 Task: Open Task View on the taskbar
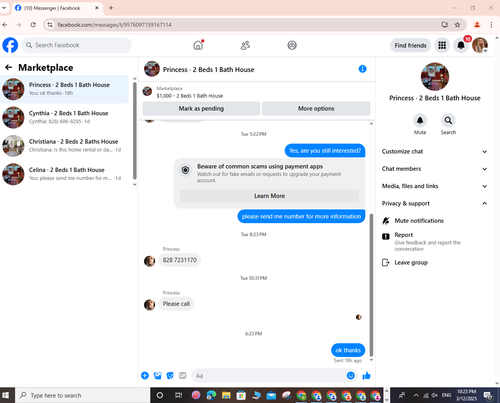(x=178, y=395)
